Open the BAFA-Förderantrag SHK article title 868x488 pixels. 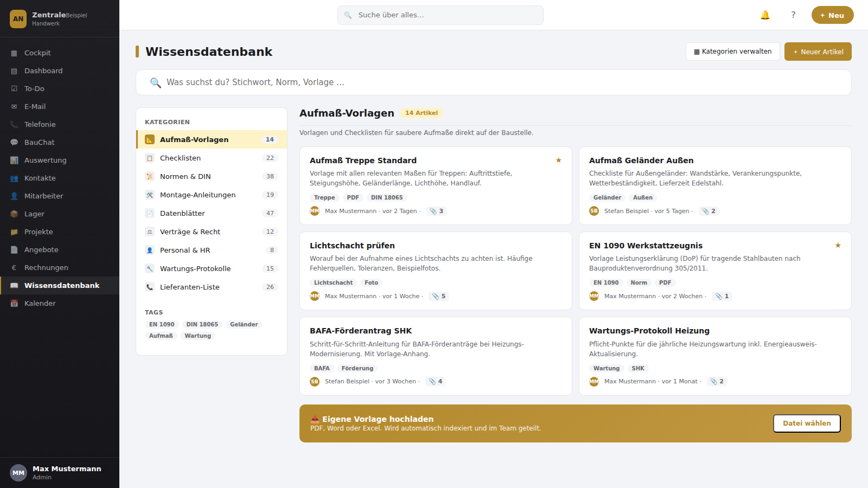(x=361, y=331)
